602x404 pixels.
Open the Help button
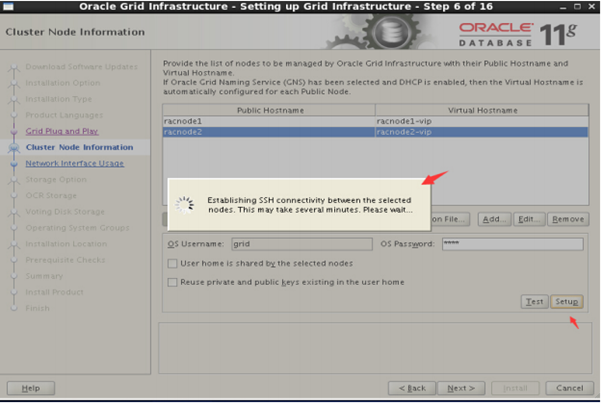[x=31, y=388]
